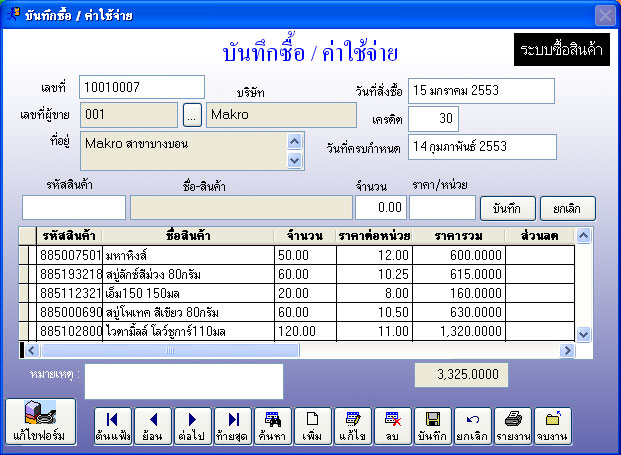Click total price cell 630.0000
This screenshot has height=455, width=621.
pyautogui.click(x=459, y=312)
